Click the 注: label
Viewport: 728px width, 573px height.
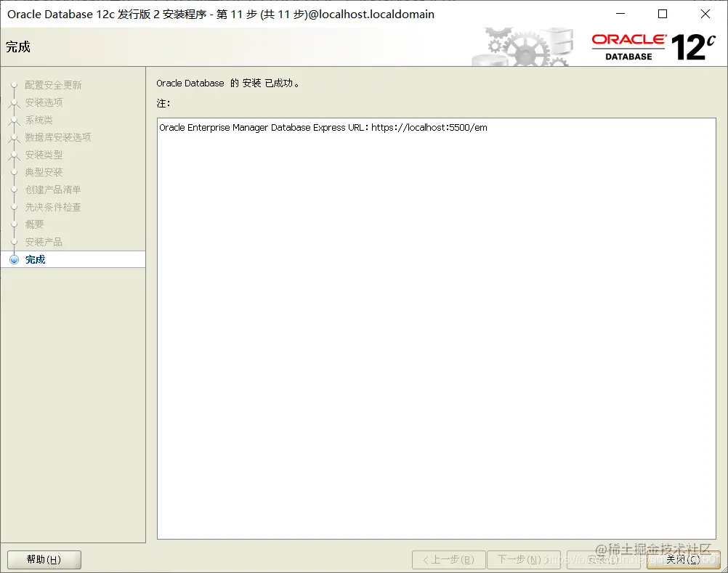[x=163, y=103]
